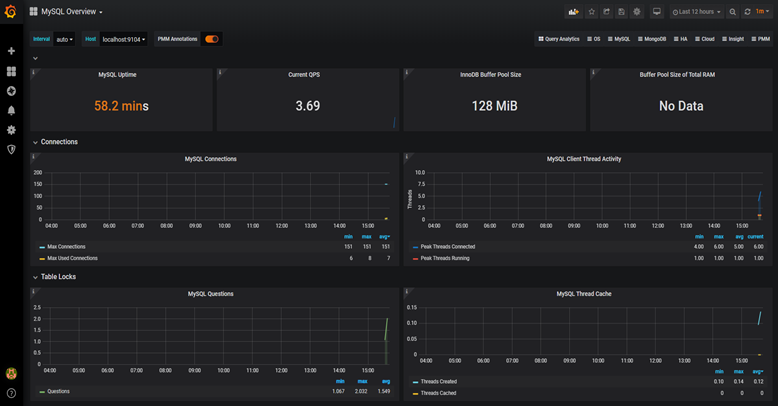Open the Query Analytics menu link

559,39
